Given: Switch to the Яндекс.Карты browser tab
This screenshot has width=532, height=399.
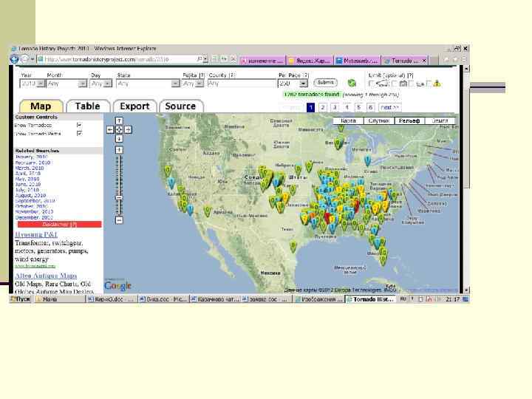Looking at the screenshot, I should click(x=310, y=61).
